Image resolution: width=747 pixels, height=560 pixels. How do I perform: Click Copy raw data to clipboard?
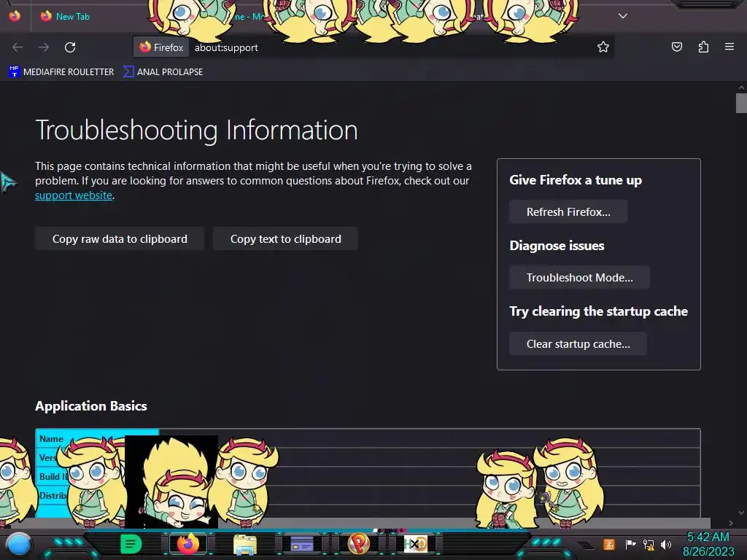point(120,239)
